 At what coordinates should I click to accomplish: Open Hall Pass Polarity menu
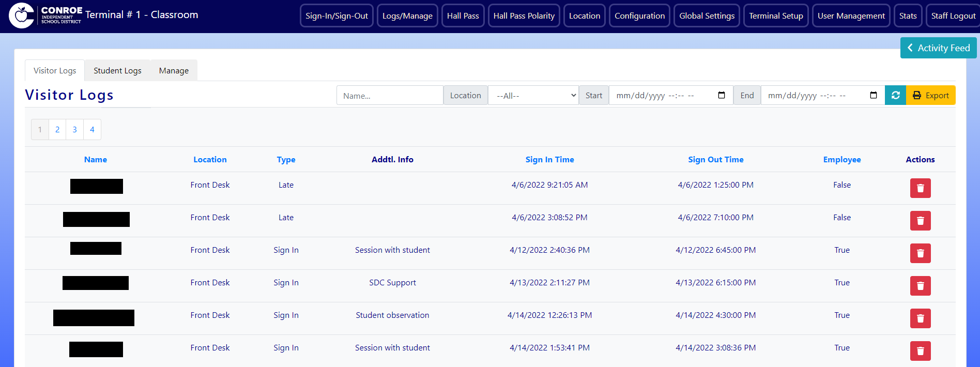[x=524, y=16]
